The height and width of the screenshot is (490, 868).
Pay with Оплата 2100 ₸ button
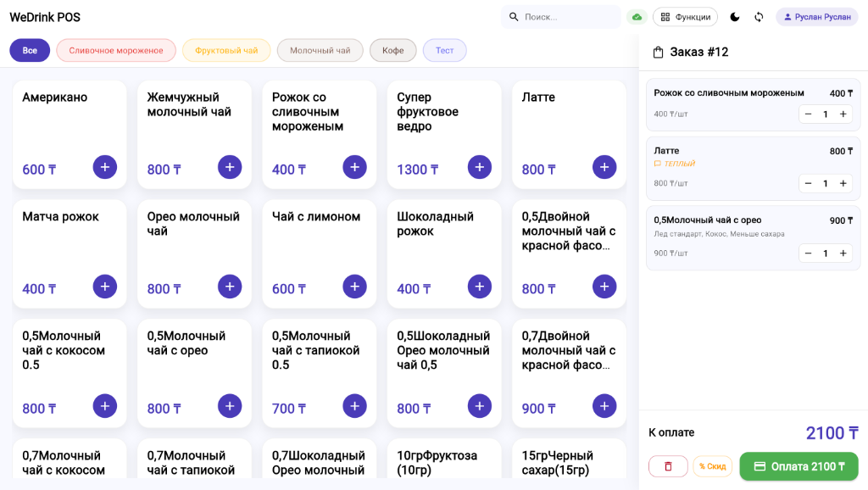[798, 466]
